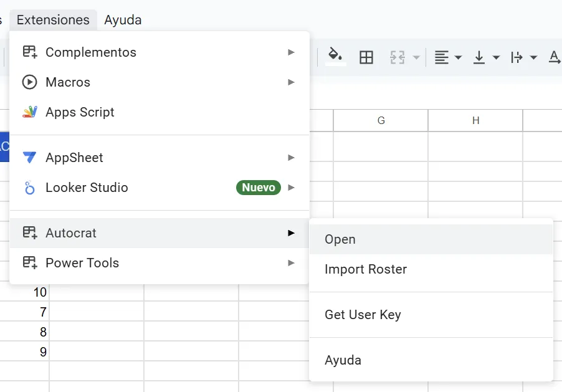The image size is (562, 392).
Task: Open merge cells dropdown arrow
Action: tap(416, 57)
